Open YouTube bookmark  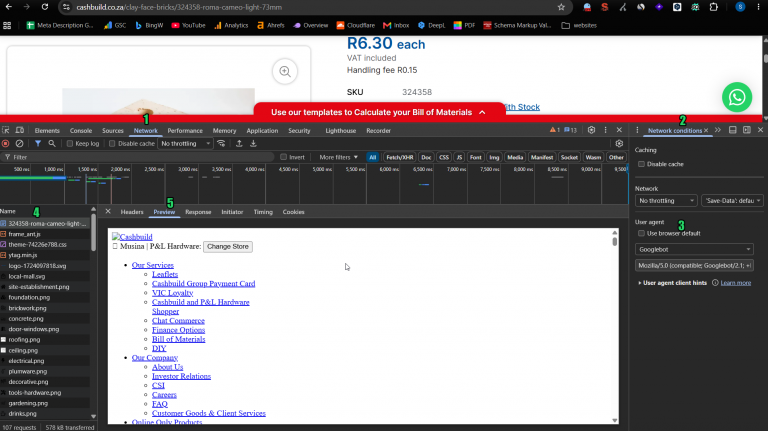click(189, 25)
